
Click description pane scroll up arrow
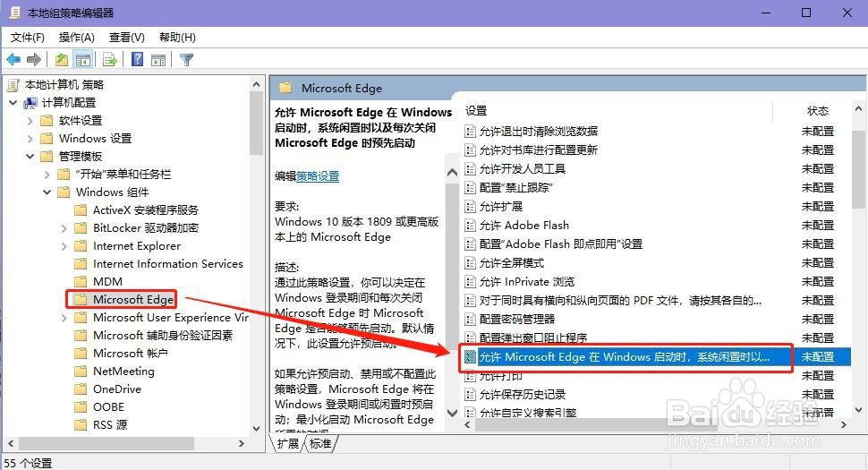point(452,173)
